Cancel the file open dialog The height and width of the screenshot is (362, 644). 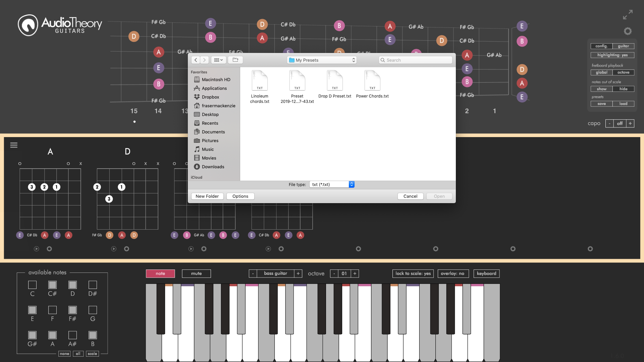(x=410, y=196)
